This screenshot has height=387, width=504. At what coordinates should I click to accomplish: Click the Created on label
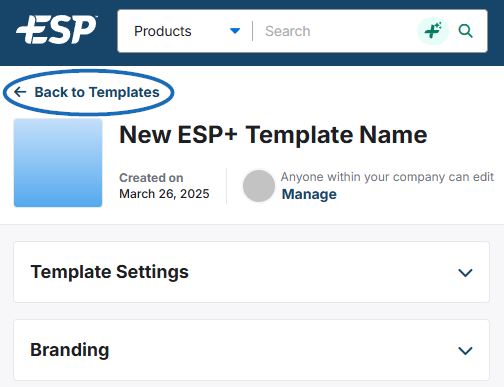(151, 178)
